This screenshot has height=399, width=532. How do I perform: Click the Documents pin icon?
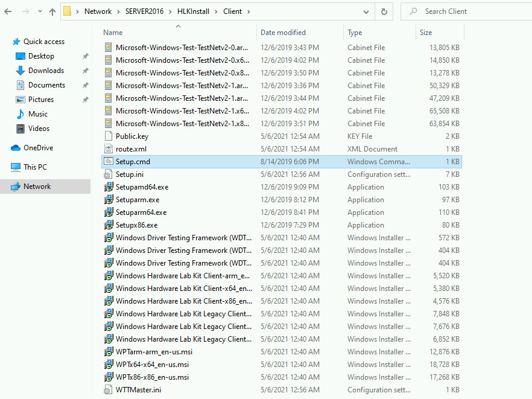(86, 85)
